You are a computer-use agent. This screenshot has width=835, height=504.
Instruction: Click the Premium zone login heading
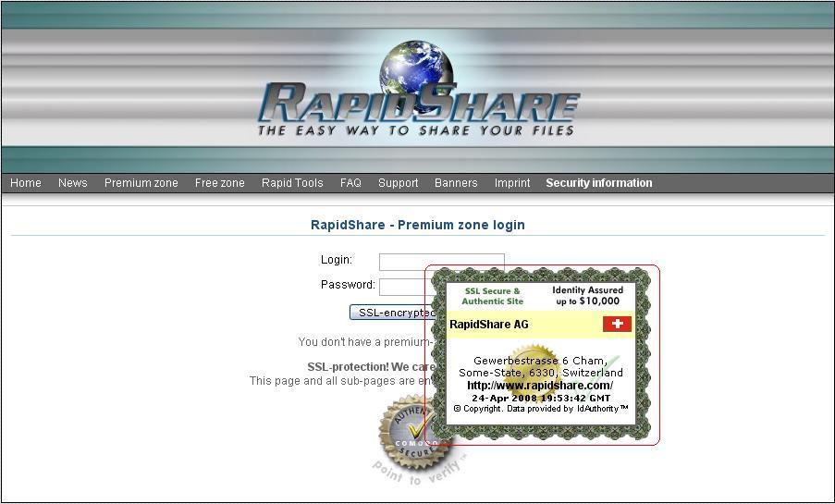418,225
